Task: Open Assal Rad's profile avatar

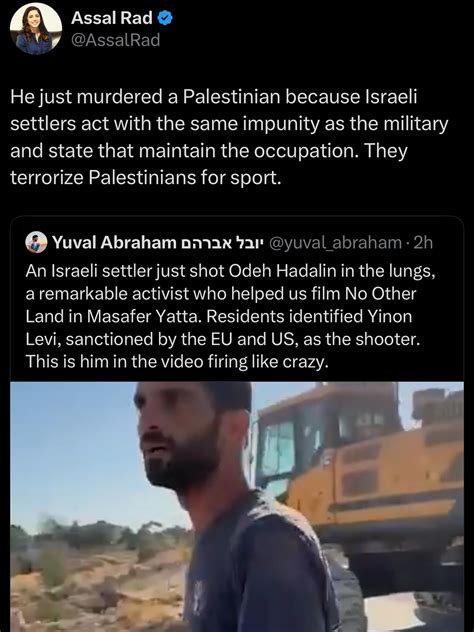Action: pyautogui.click(x=36, y=29)
